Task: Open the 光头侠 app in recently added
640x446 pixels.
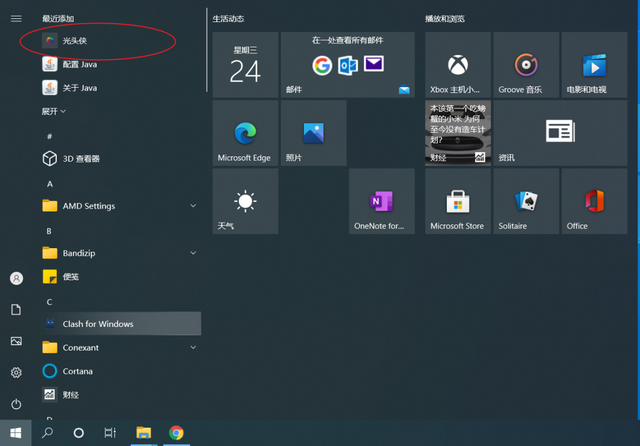Action: click(x=120, y=40)
